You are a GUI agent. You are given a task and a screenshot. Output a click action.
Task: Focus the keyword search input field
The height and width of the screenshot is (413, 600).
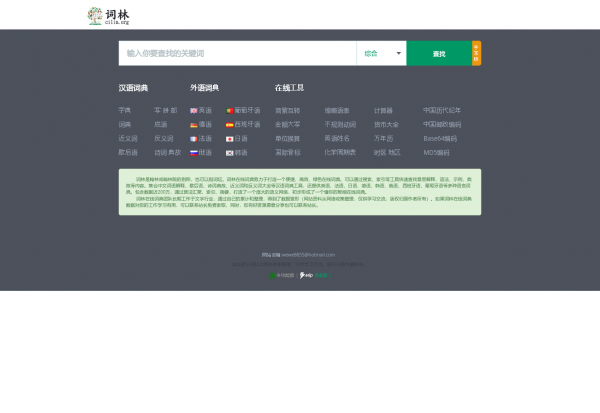[x=237, y=53]
